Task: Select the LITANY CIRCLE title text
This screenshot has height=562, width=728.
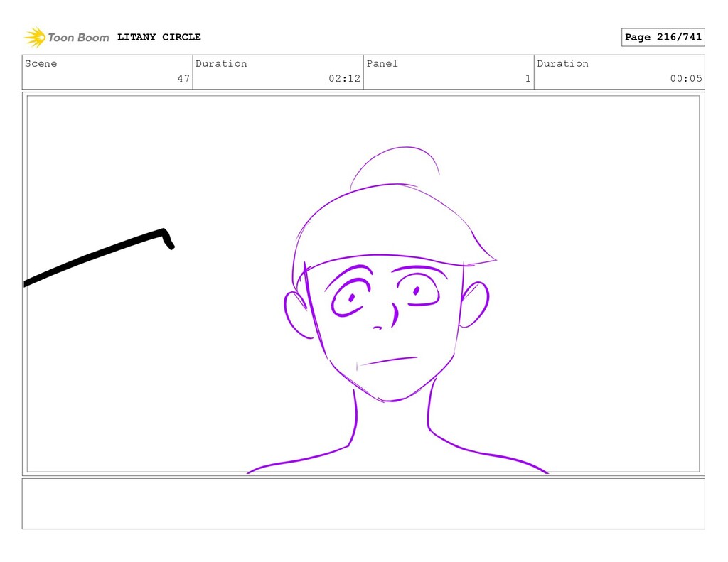Action: click(159, 37)
